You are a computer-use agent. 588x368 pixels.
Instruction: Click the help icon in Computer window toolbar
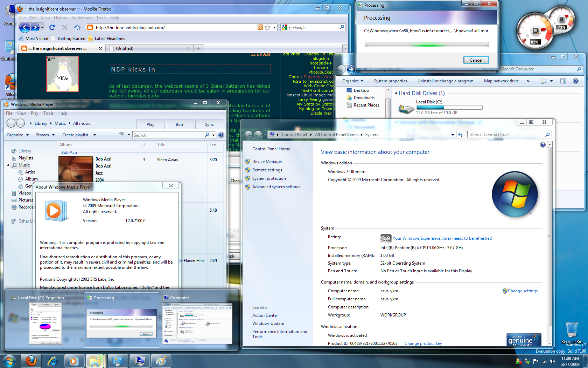tap(575, 81)
